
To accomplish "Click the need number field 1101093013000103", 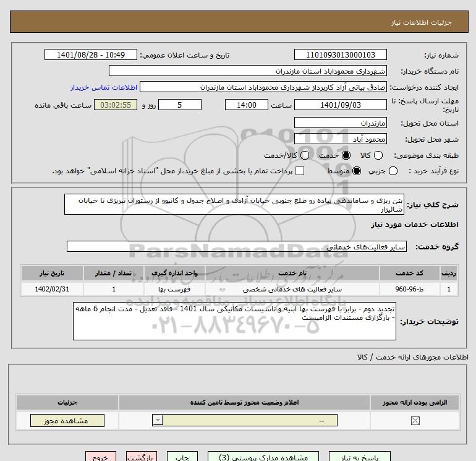I will tap(340, 54).
